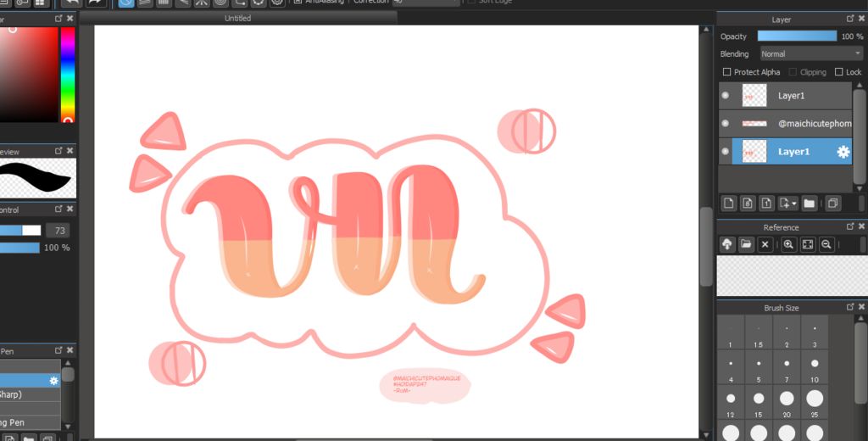This screenshot has height=441, width=868.
Task: Select the (Sharp) brush entry
Action: [x=30, y=394]
